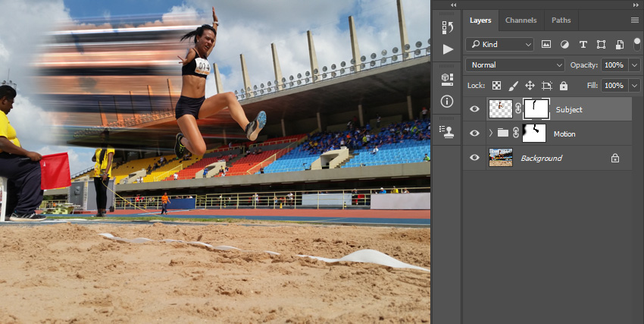Screen dimensions: 644x324
Task: Select the Background layer thumbnail
Action: 501,158
